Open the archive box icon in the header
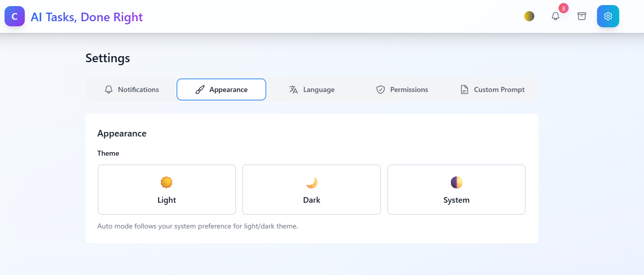 point(582,16)
